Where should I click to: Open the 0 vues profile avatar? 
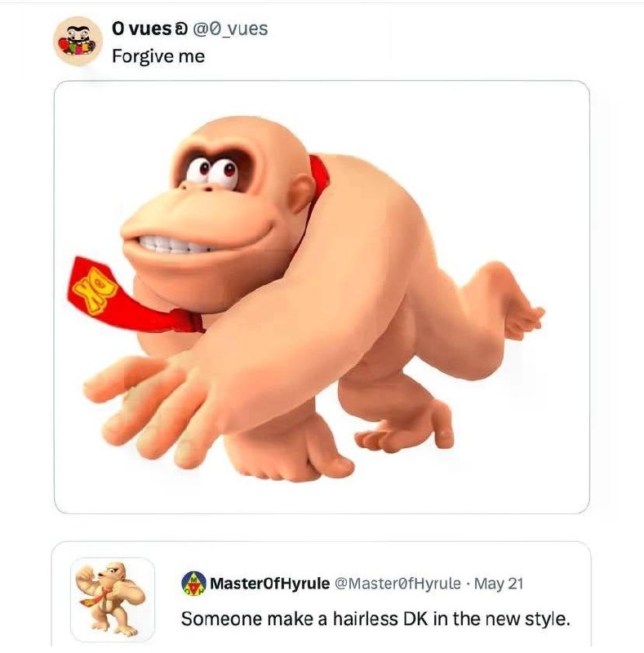pos(78,42)
